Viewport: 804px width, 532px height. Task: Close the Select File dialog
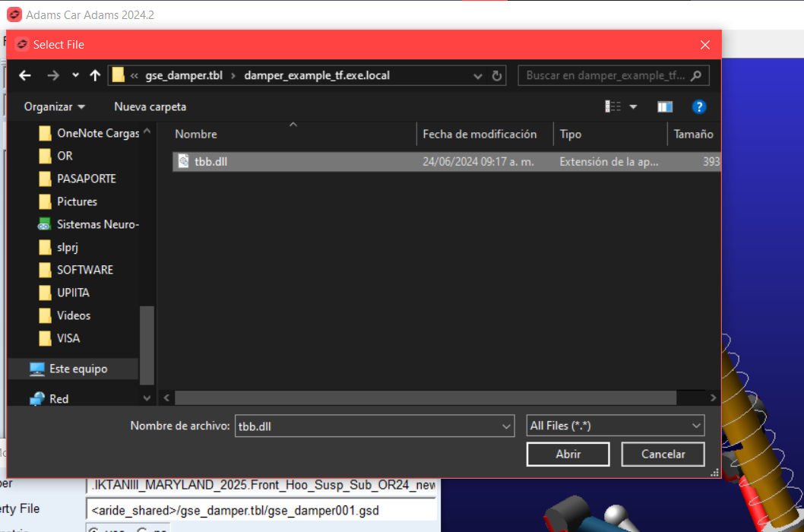705,45
